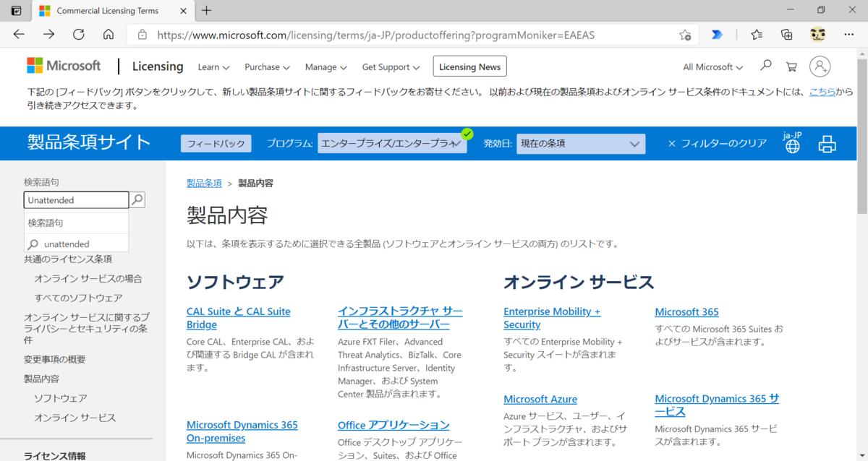
Task: Click the Licensing header link
Action: pos(158,66)
